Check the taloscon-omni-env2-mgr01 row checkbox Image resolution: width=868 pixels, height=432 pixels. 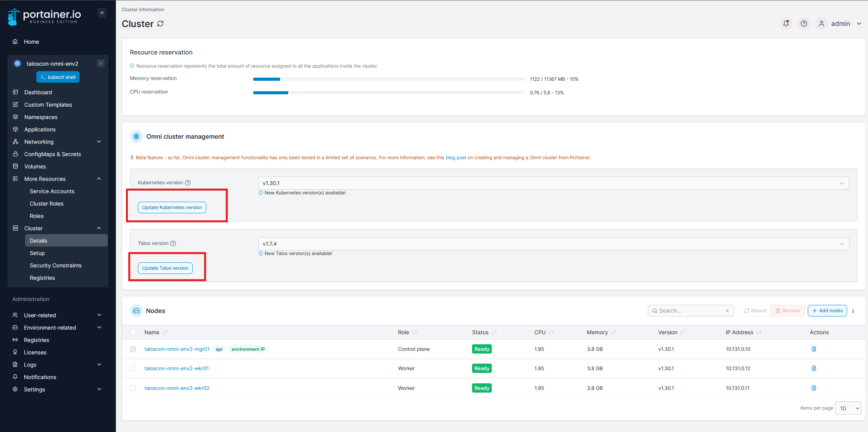pos(133,349)
